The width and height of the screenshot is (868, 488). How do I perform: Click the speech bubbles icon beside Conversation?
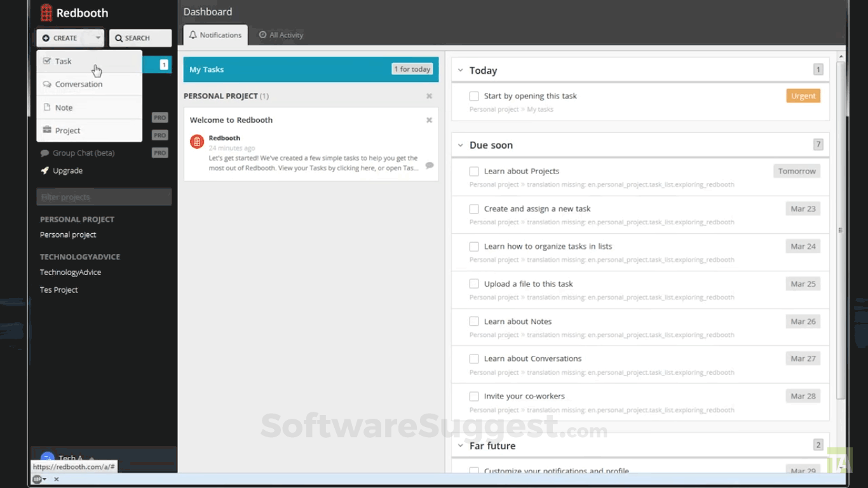click(x=47, y=84)
